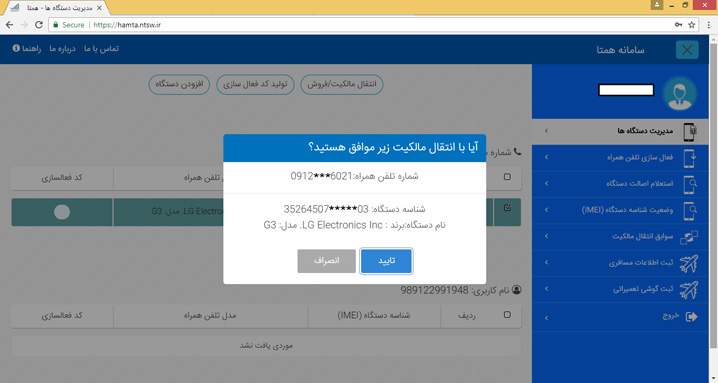
Task: Expand chevron next to استعلام اصالت دستگاه
Action: (x=546, y=184)
